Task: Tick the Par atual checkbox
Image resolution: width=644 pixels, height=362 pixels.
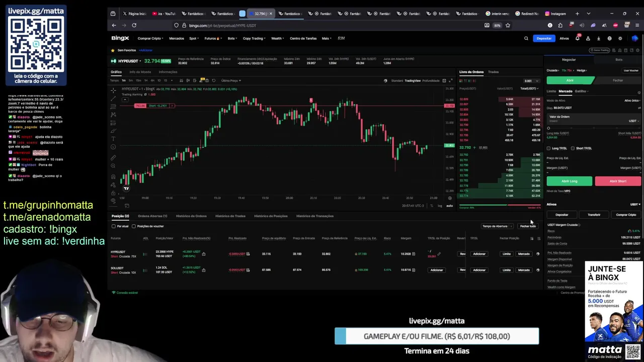Action: (114, 226)
